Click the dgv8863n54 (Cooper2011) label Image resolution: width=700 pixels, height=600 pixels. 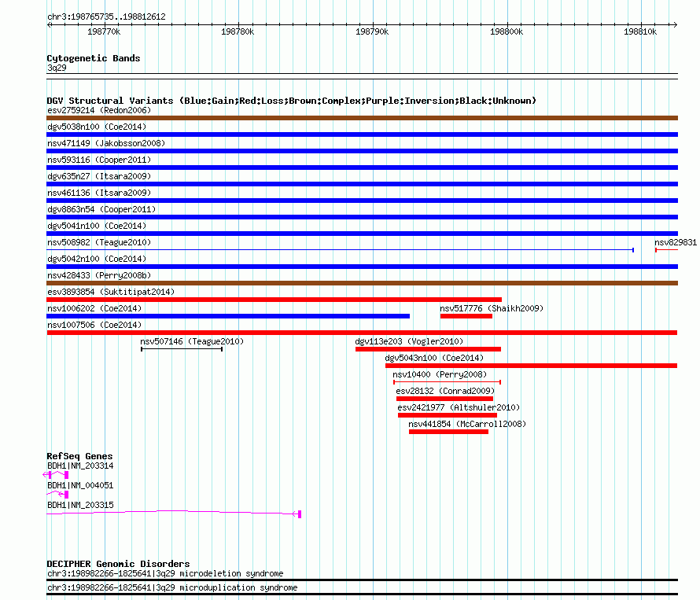coord(101,209)
